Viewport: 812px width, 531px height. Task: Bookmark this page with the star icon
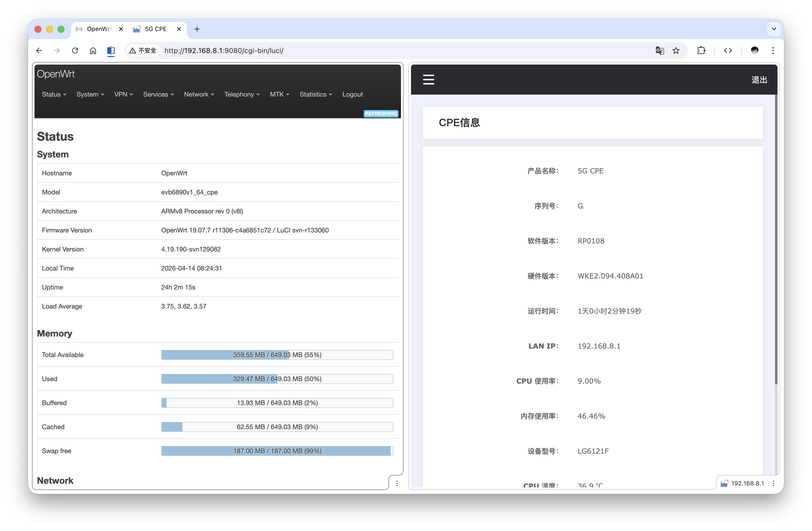coord(676,51)
